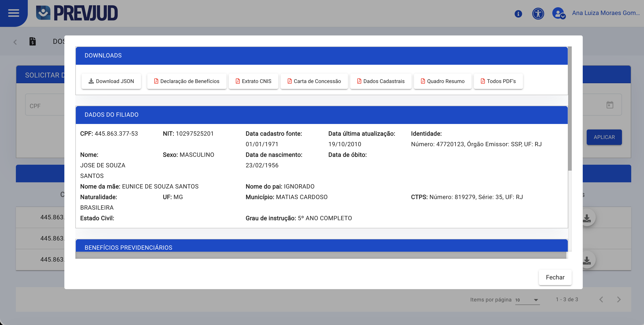Click the user profile avatar icon
This screenshot has height=325, width=644.
558,13
